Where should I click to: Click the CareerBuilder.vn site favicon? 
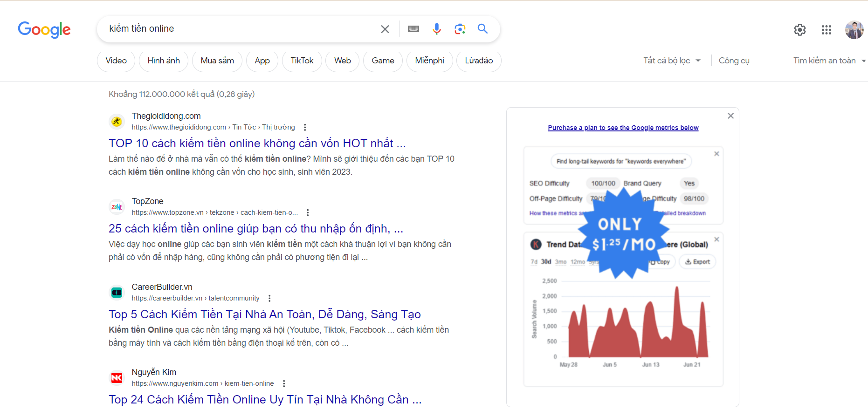[x=117, y=293]
